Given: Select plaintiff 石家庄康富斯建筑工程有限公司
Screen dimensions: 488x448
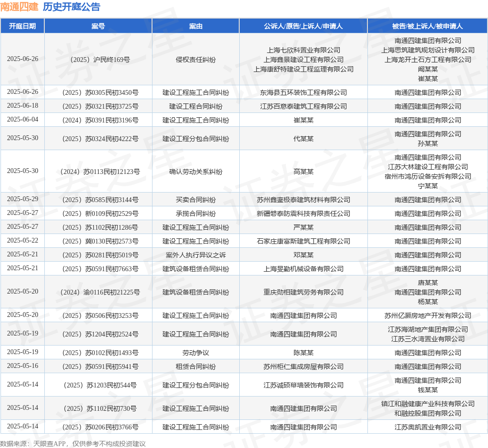Looking at the screenshot, I should [x=304, y=241].
